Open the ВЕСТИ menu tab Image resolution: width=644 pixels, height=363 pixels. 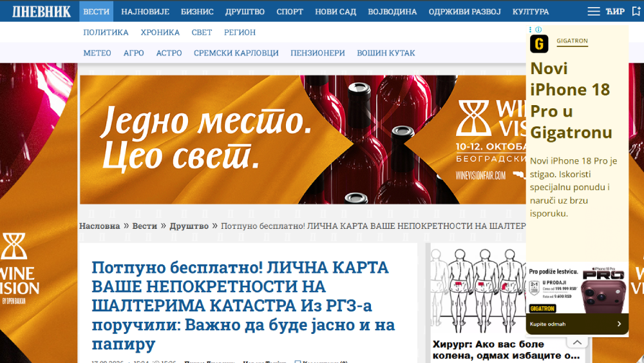[96, 12]
